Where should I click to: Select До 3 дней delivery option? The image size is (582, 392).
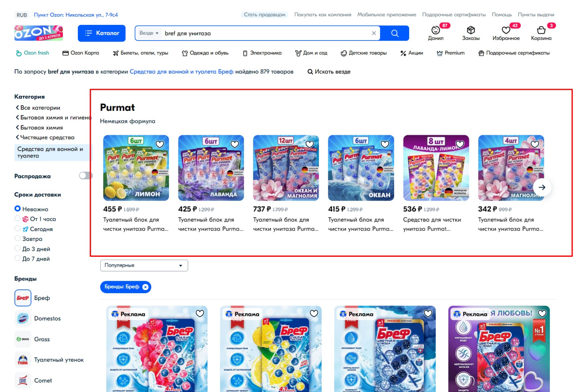18,249
